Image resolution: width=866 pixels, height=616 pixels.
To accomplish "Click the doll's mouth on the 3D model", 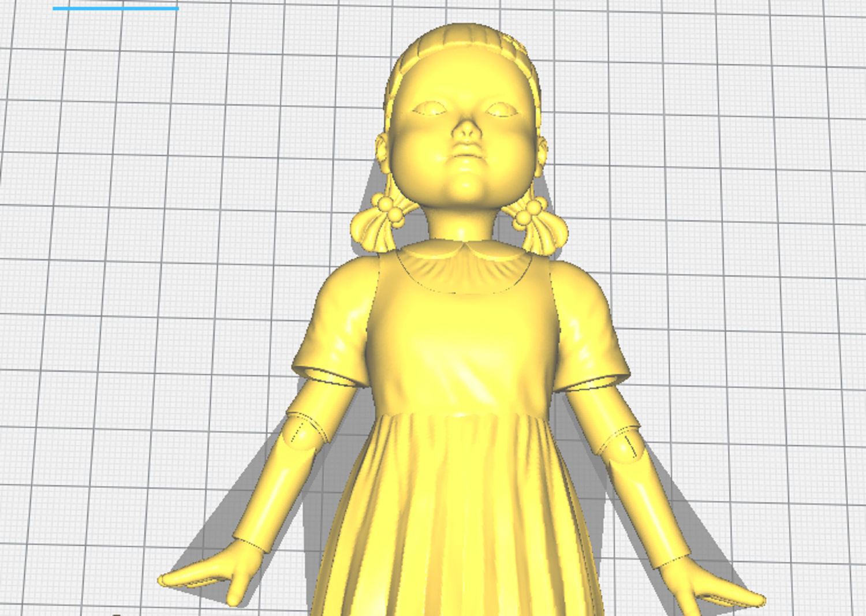I will (x=466, y=156).
